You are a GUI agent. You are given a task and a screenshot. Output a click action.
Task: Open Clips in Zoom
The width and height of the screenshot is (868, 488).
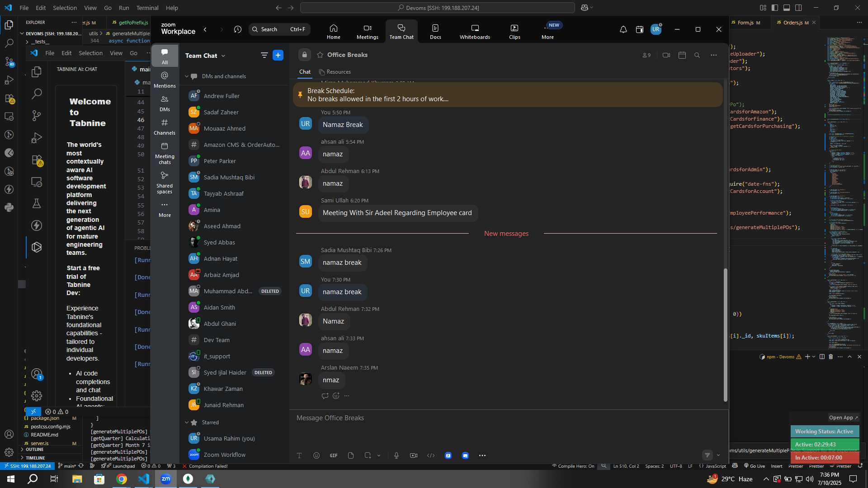coord(514,31)
